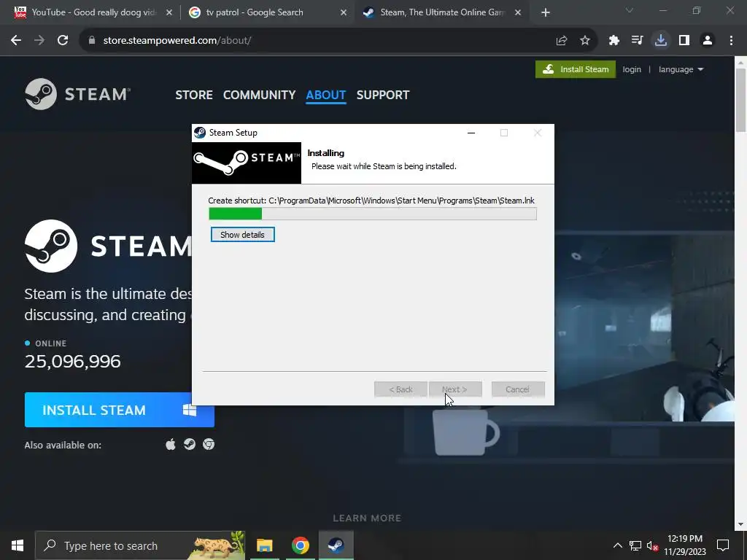
Task: Open the language dropdown
Action: coord(681,69)
